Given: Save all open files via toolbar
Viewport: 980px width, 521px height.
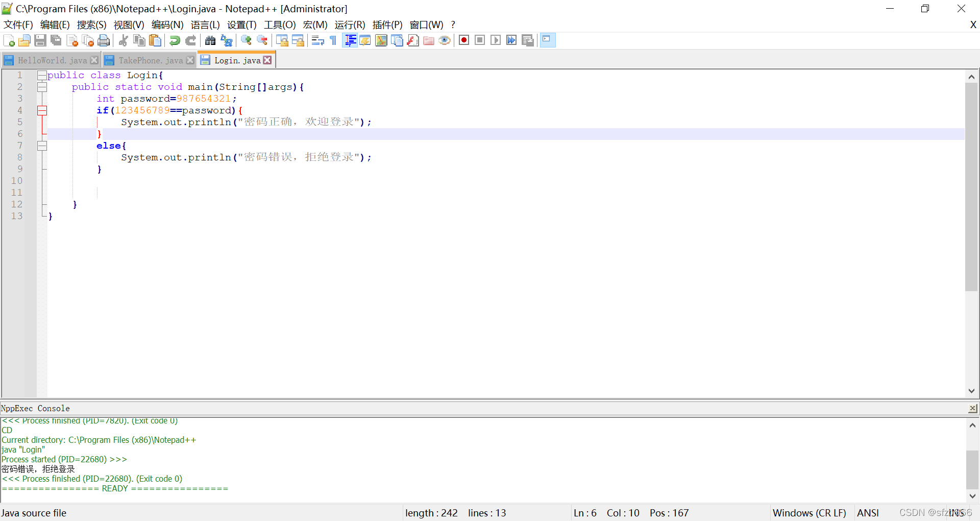Looking at the screenshot, I should point(56,40).
